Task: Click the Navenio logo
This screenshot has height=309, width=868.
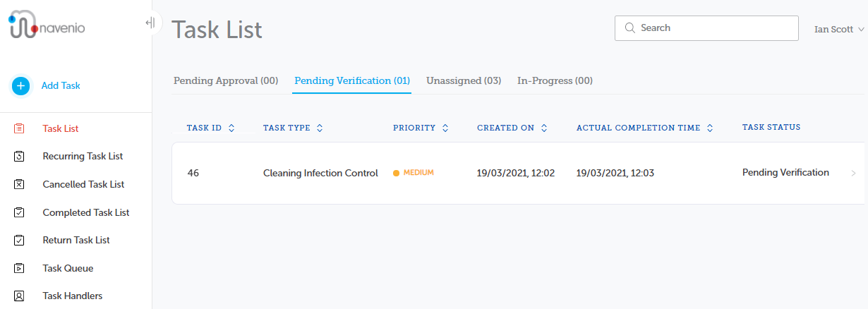Action: pos(48,25)
